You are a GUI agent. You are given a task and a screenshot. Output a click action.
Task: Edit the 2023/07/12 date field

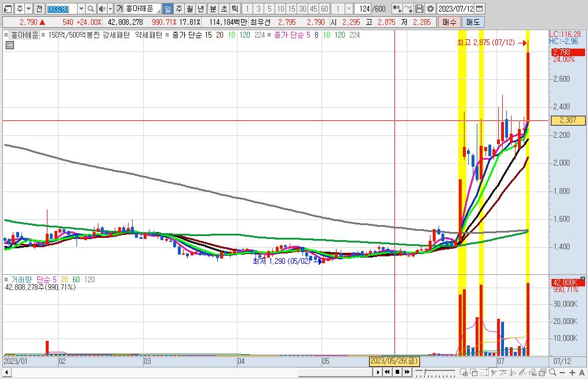click(x=456, y=9)
